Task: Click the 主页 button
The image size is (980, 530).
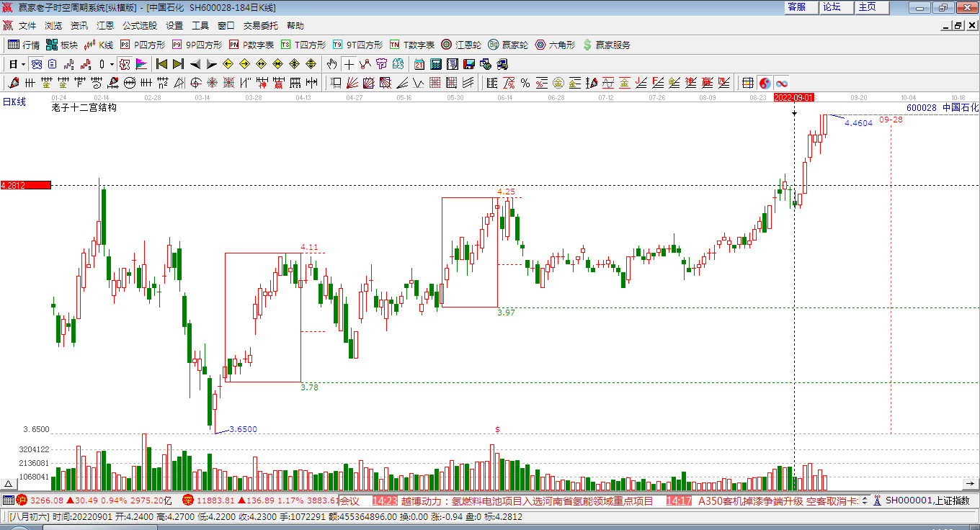Action: 872,7
